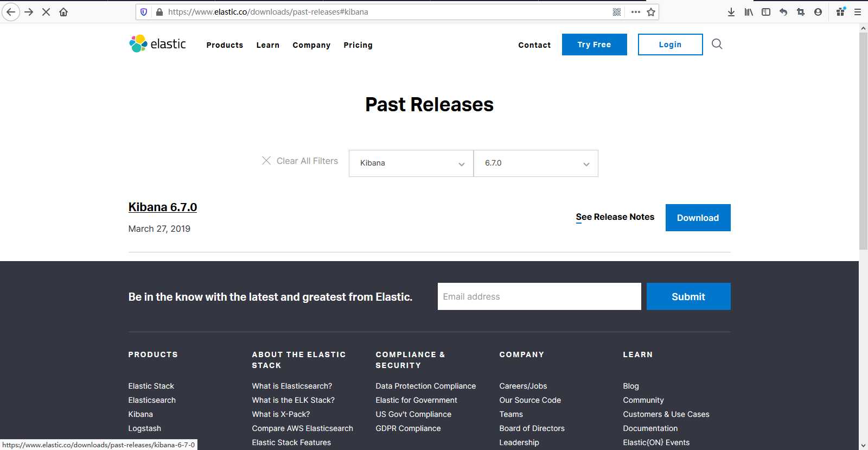Screen dimensions: 868x450
Task: Open Compare AWS Elasticsearch link
Action: (x=303, y=428)
